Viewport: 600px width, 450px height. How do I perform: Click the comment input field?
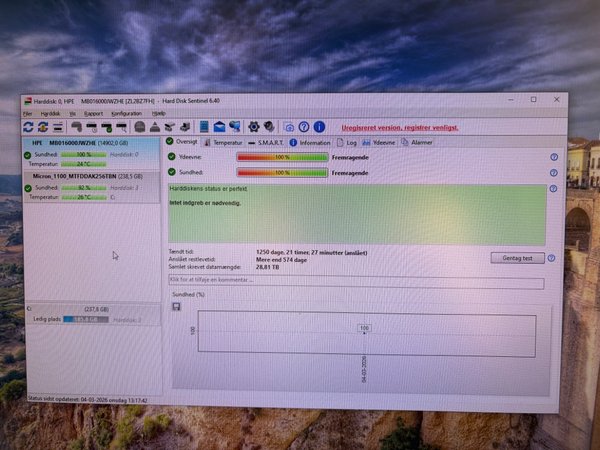click(x=355, y=280)
